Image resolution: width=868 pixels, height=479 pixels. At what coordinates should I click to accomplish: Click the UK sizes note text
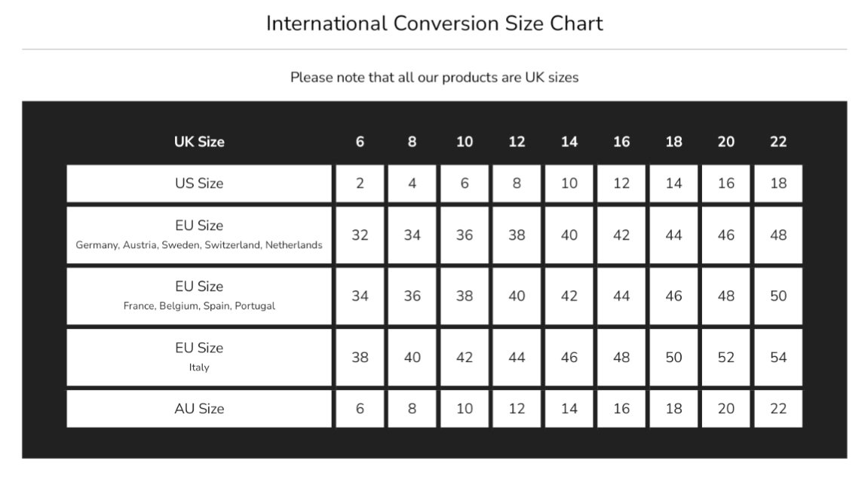click(x=434, y=77)
